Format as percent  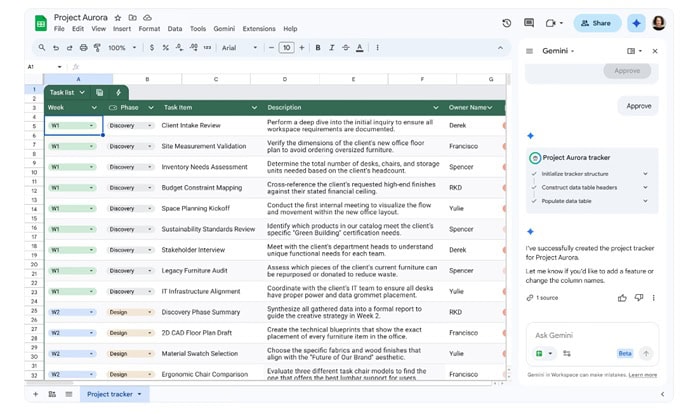[x=166, y=48]
